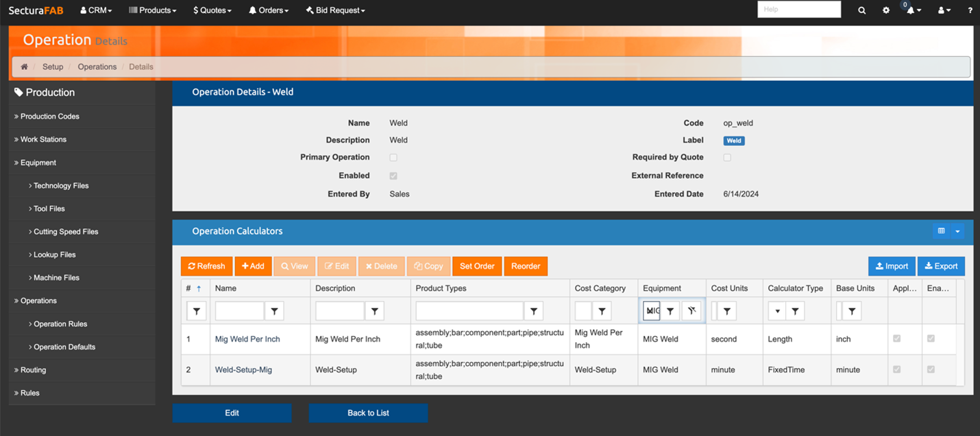Click the Back to List button
Viewport: 980px width, 436px height.
coord(368,413)
